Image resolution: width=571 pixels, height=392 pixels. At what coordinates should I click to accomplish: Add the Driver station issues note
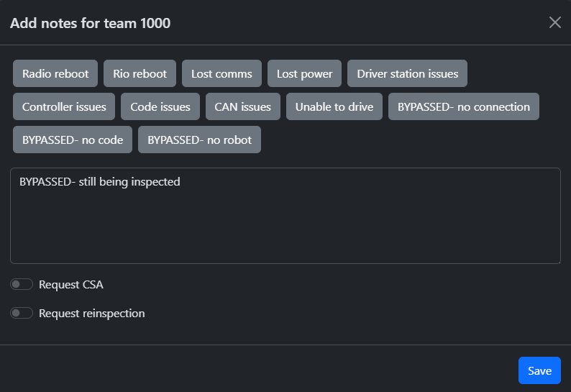pos(407,73)
